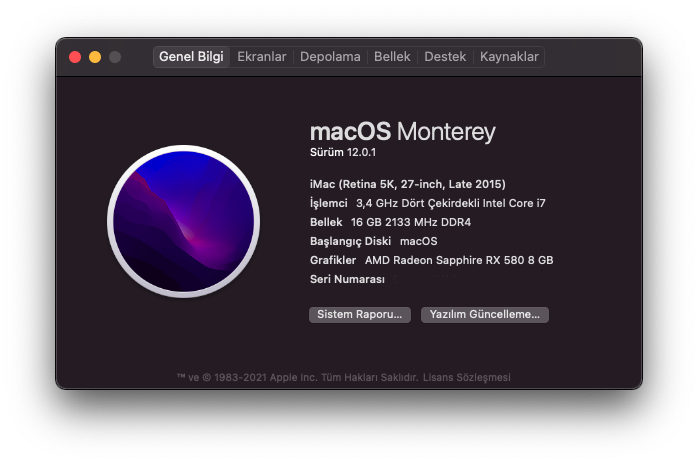Select the iMac Retina 5K model line

[408, 184]
